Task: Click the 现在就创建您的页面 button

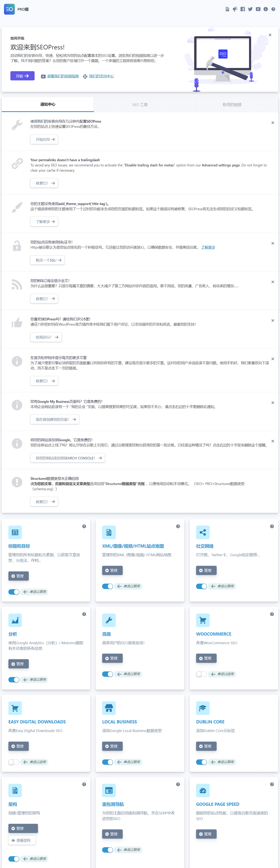Action: [55, 420]
